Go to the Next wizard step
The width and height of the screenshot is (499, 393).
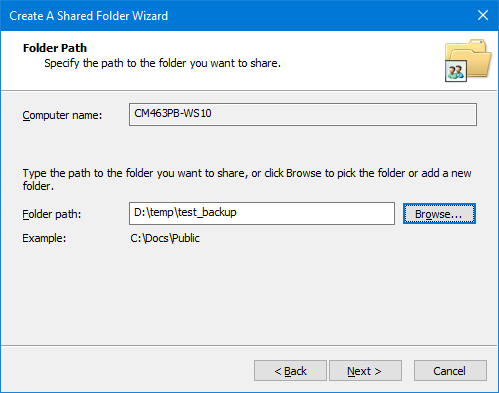365,371
